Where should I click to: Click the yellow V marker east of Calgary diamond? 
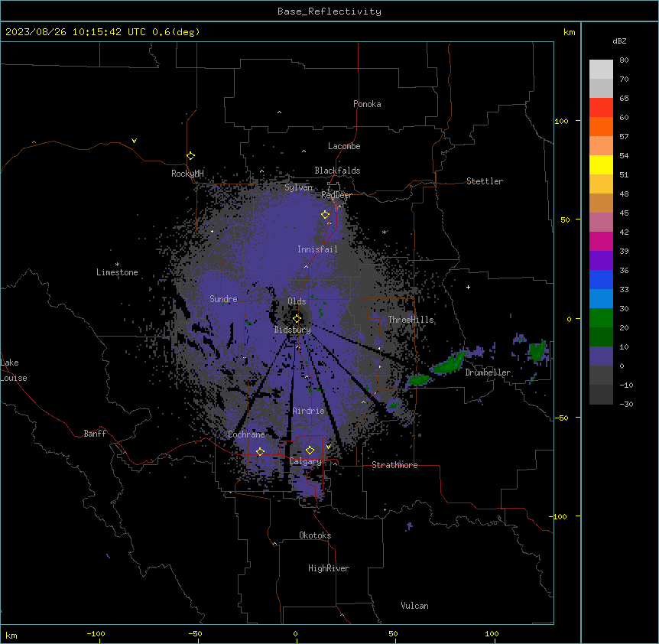[x=329, y=447]
